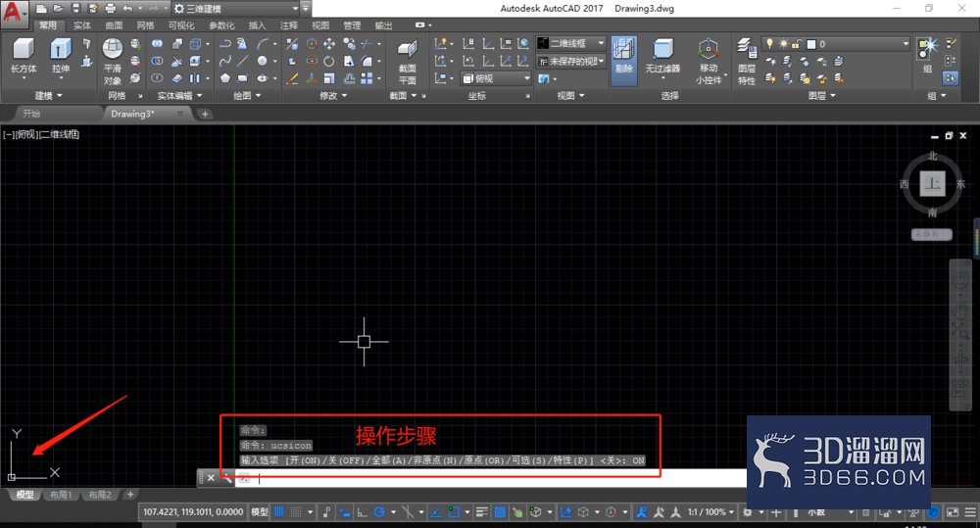Click the coordinates readout 107.4221, 119.1011

click(193, 512)
